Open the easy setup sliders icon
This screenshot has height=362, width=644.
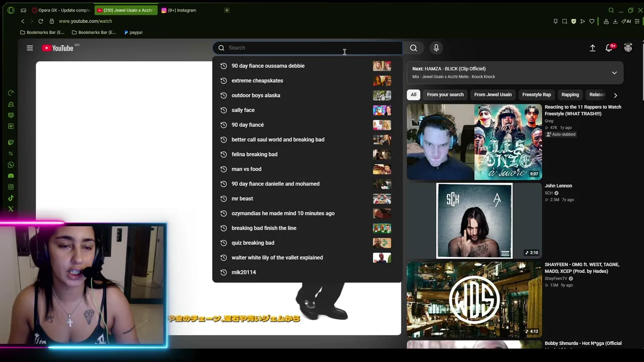tap(637, 21)
